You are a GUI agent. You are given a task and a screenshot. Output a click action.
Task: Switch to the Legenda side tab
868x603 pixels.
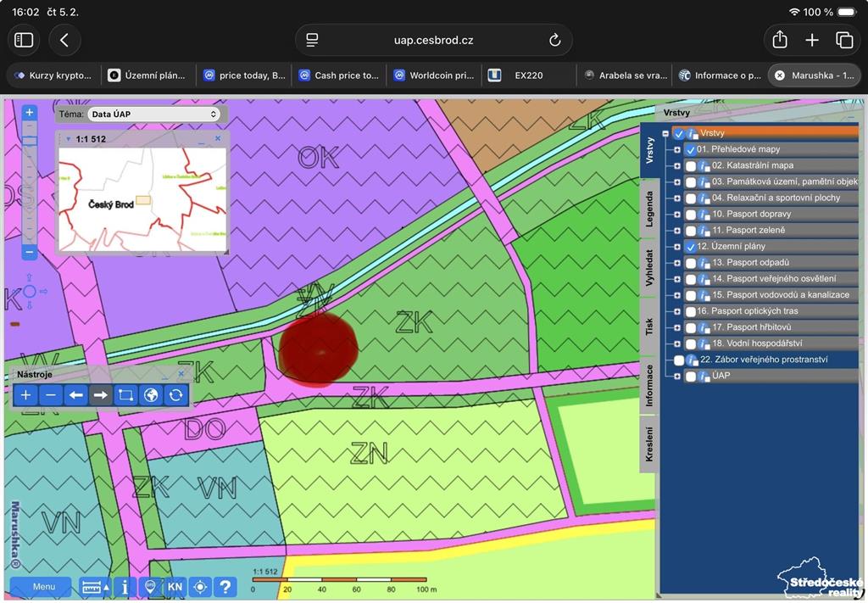point(649,209)
